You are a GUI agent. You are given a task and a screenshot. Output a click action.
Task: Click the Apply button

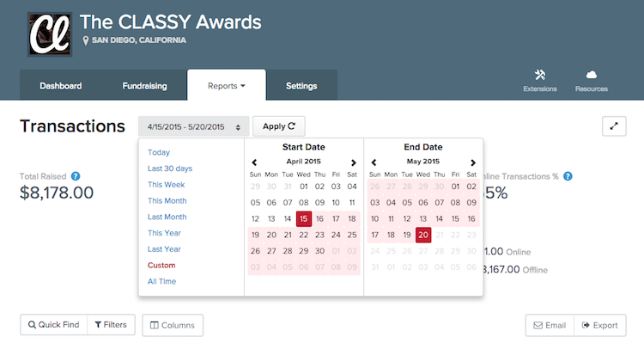point(279,126)
